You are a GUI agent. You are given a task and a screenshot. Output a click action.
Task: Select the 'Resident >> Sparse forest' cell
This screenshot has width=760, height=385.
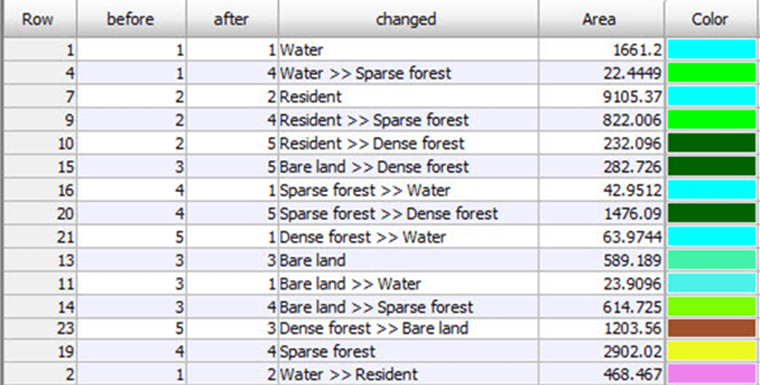click(x=408, y=120)
